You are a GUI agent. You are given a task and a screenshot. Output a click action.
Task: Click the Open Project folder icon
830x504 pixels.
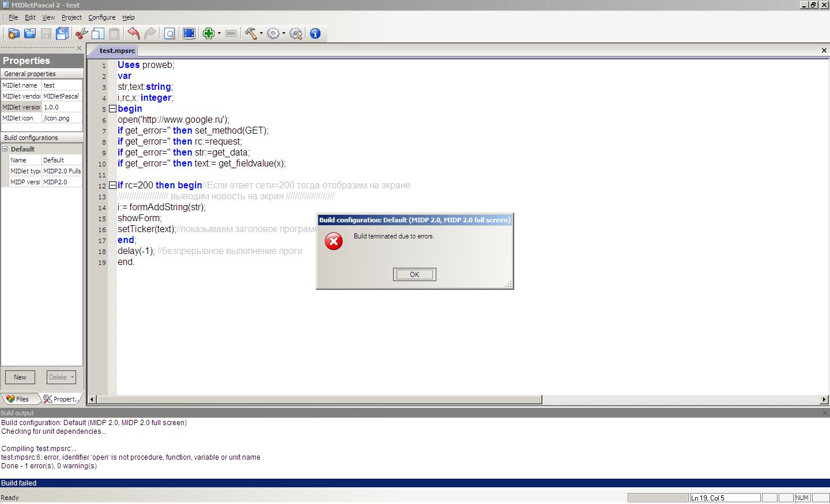[x=29, y=33]
